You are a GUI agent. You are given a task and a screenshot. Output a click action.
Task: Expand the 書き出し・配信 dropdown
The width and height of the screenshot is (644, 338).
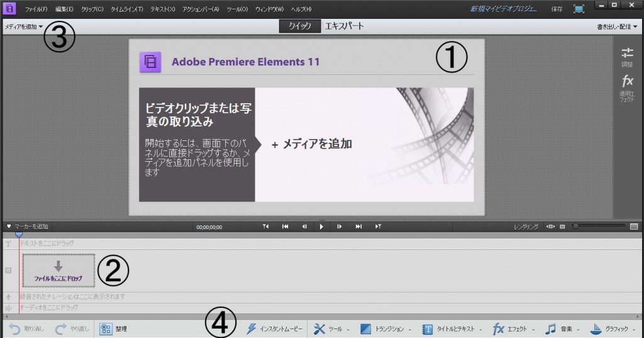click(x=617, y=26)
